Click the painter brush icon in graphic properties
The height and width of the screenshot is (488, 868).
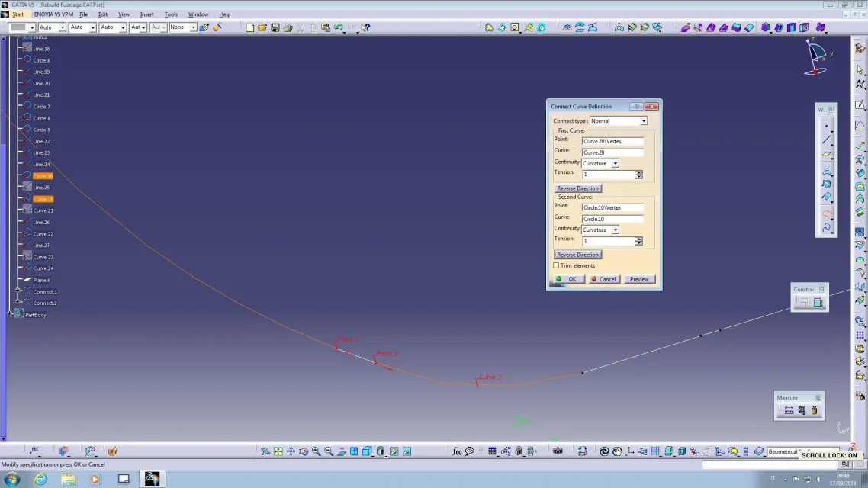click(204, 27)
